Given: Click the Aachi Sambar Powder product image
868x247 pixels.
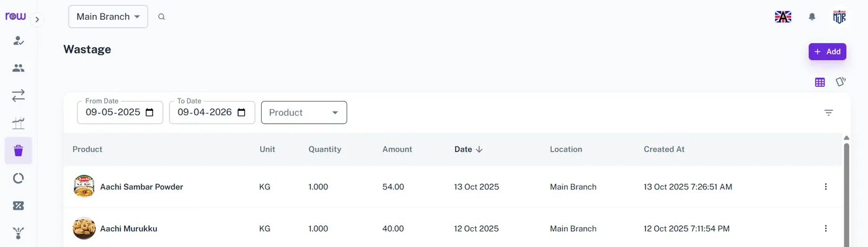Looking at the screenshot, I should (x=84, y=186).
